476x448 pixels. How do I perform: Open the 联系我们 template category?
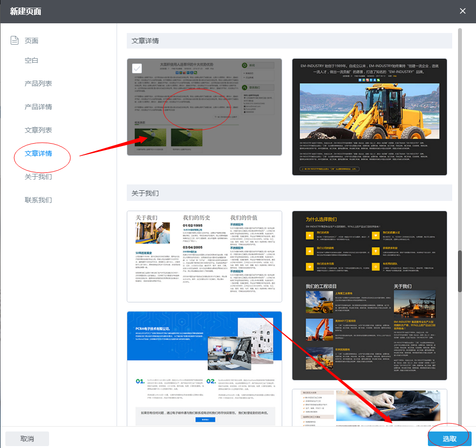point(38,200)
